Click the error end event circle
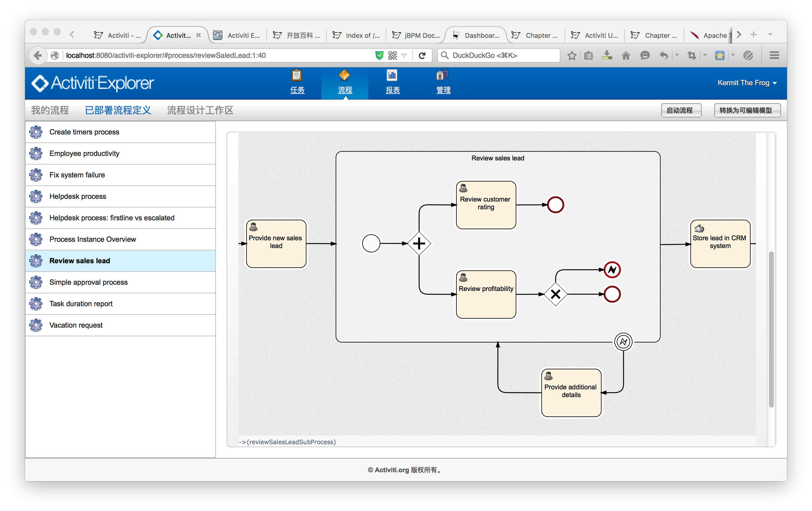The image size is (812, 511). pyautogui.click(x=612, y=270)
